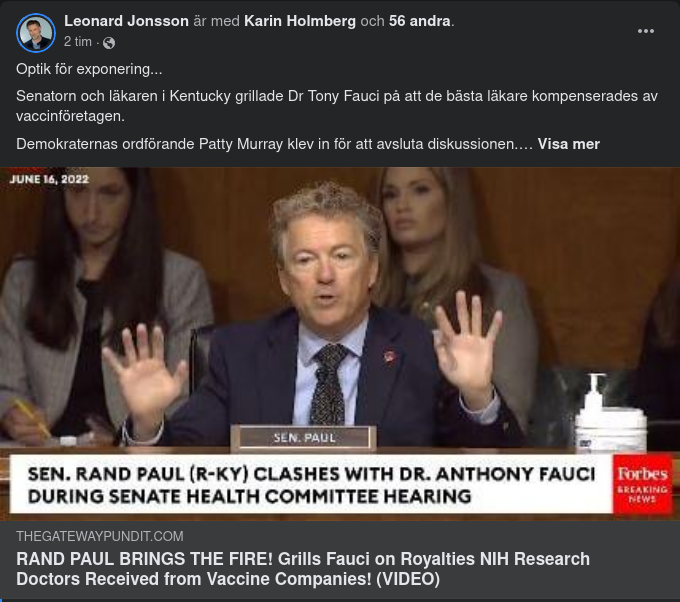Click the Clashes with Dr. Anthony Fauci banner
The height and width of the screenshot is (602, 680).
tap(311, 484)
